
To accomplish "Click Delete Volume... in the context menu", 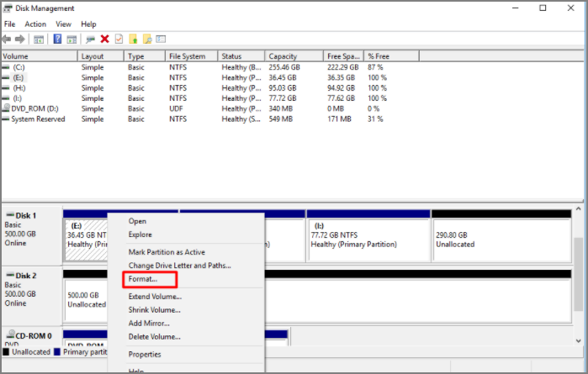I will (x=154, y=336).
